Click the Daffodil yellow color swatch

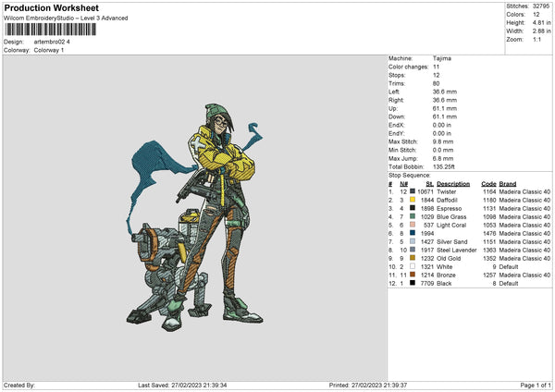point(413,200)
